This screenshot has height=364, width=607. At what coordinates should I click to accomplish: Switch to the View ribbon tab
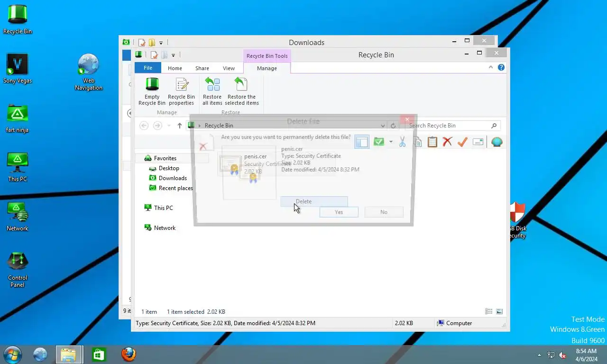click(229, 68)
